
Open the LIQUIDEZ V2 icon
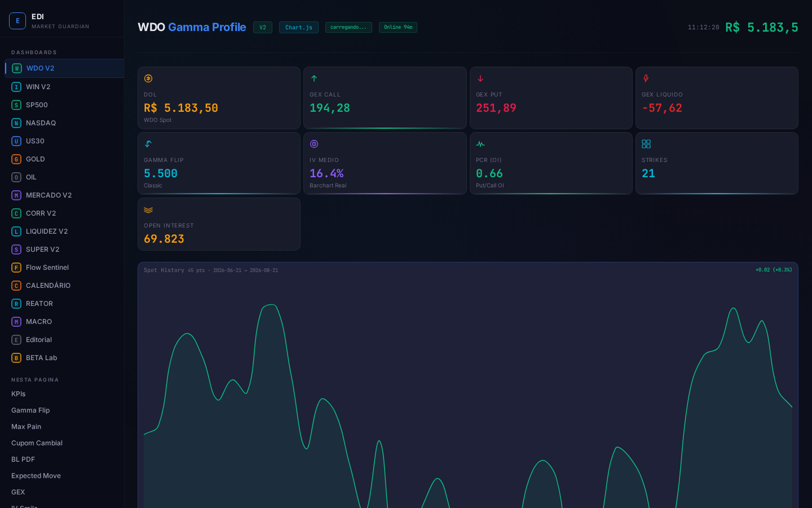point(16,231)
